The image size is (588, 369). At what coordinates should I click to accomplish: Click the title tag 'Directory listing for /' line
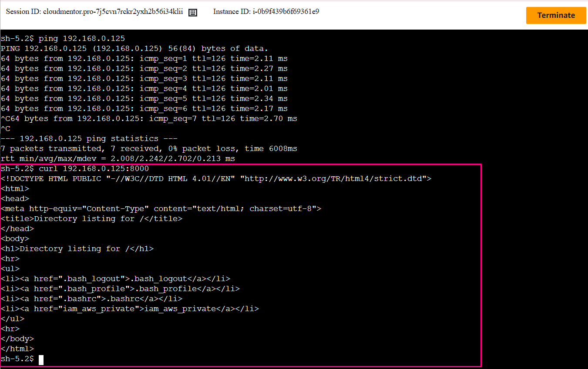tap(91, 218)
